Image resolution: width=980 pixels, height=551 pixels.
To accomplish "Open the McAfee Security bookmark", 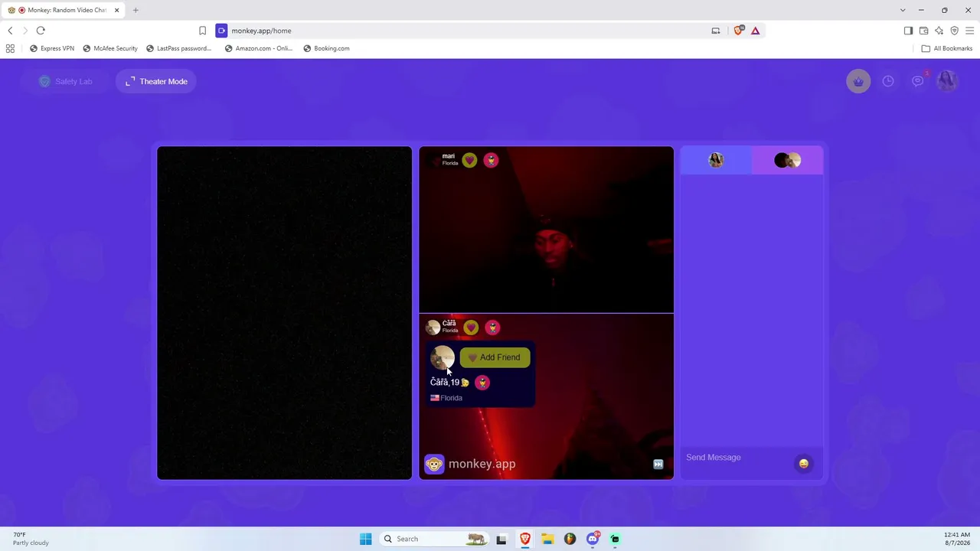I will 110,48.
